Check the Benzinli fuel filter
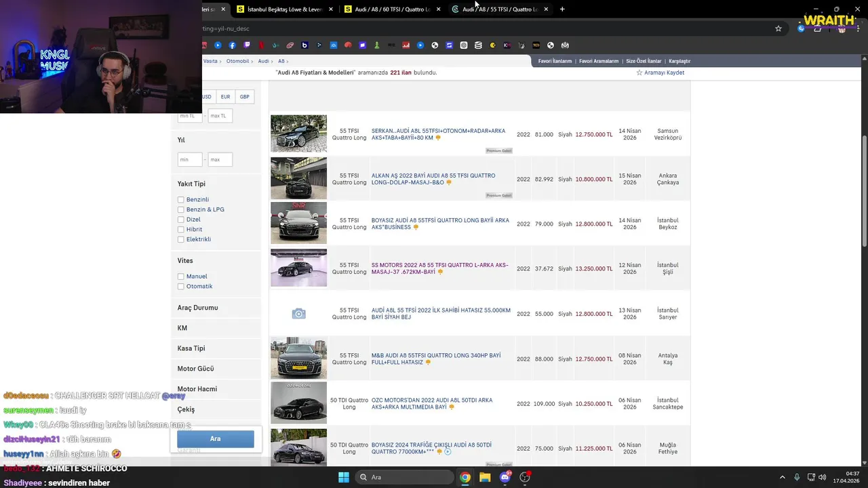 [181, 200]
